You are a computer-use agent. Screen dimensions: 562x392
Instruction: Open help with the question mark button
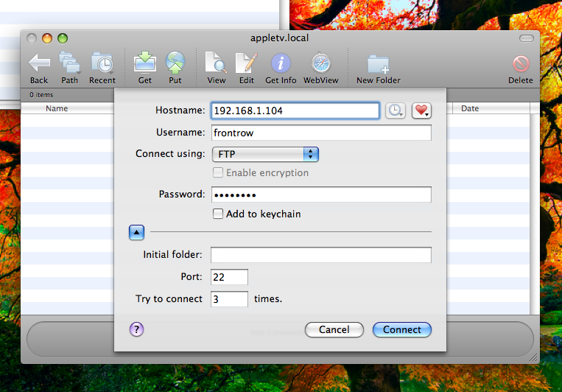pos(136,329)
